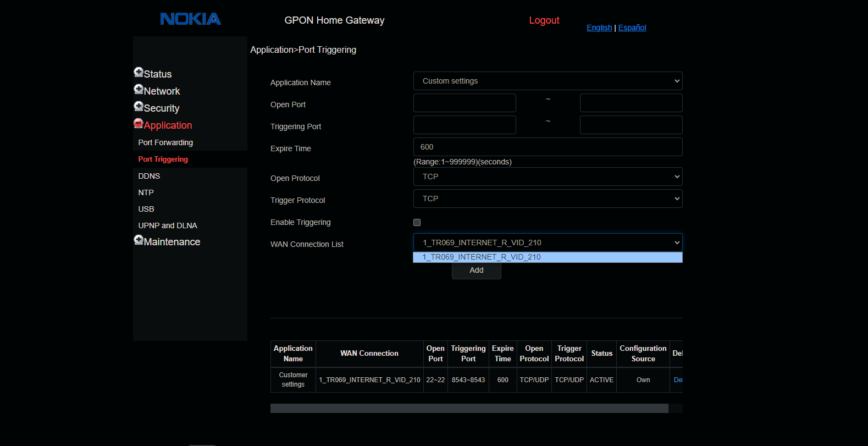Click Delete link in Customer settings row
This screenshot has height=446, width=868.
click(x=678, y=380)
